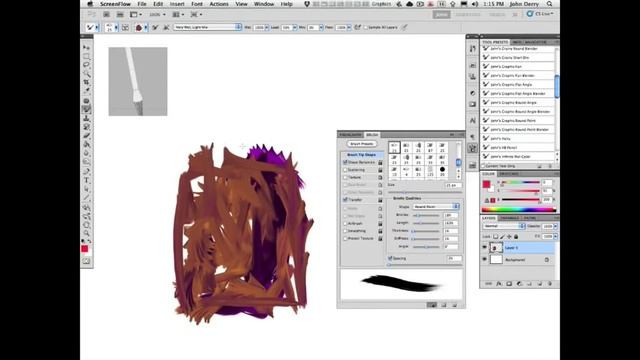The height and width of the screenshot is (360, 640).
Task: Open the layer blend mode dropdown
Action: pos(504,226)
